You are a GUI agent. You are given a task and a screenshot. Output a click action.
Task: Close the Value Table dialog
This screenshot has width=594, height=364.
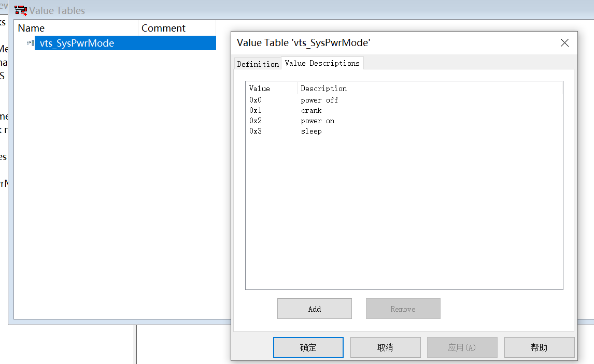pyautogui.click(x=564, y=42)
